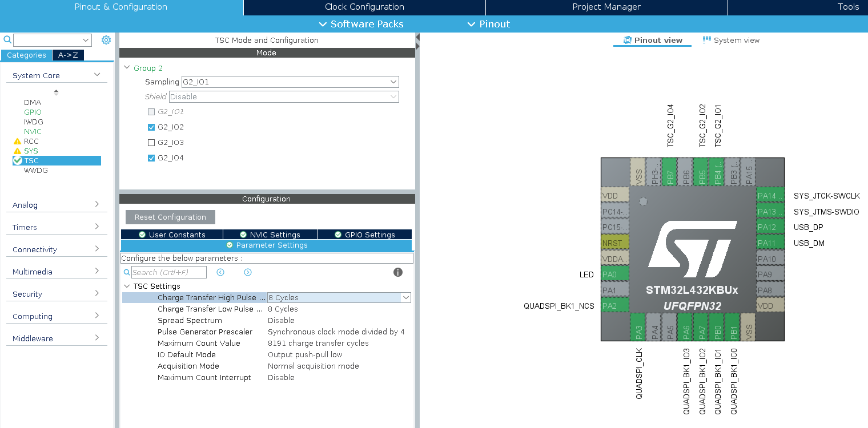
Task: Select the green PA0 LED pin
Action: pyautogui.click(x=614, y=274)
